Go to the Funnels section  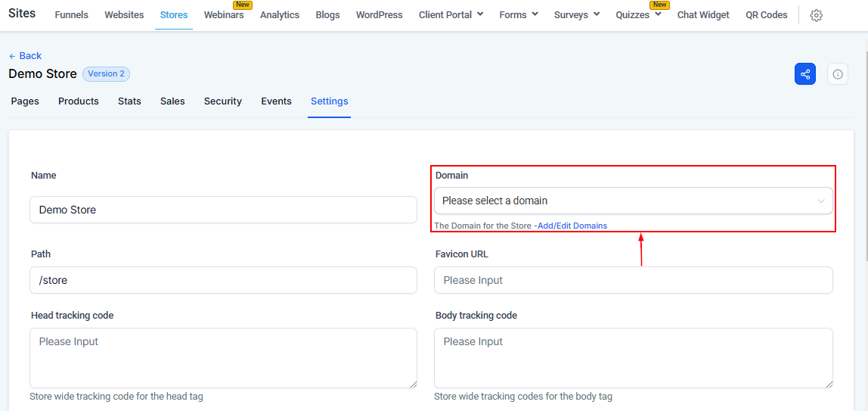(x=72, y=15)
